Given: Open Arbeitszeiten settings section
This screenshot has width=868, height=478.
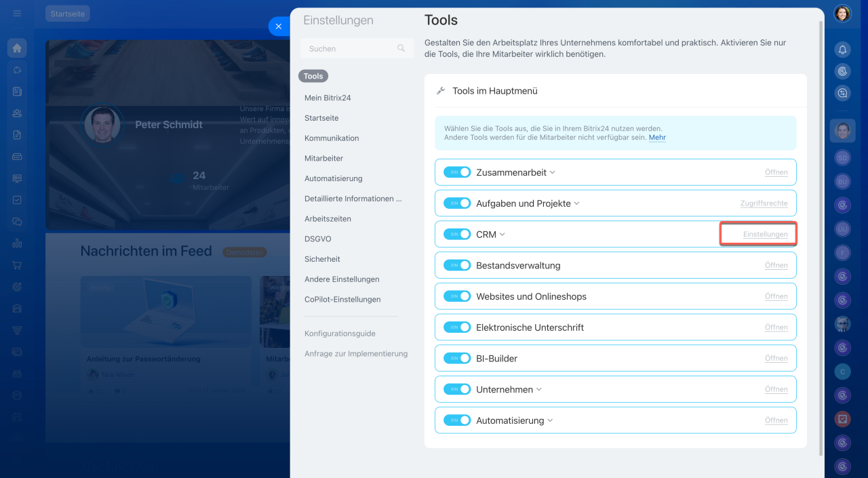Looking at the screenshot, I should coord(328,219).
